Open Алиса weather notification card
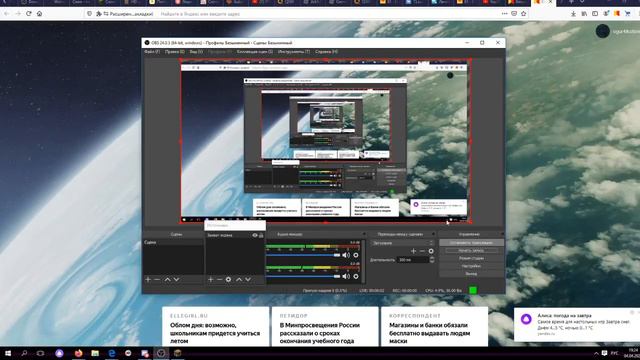This screenshot has width=640, height=360. 576,324
